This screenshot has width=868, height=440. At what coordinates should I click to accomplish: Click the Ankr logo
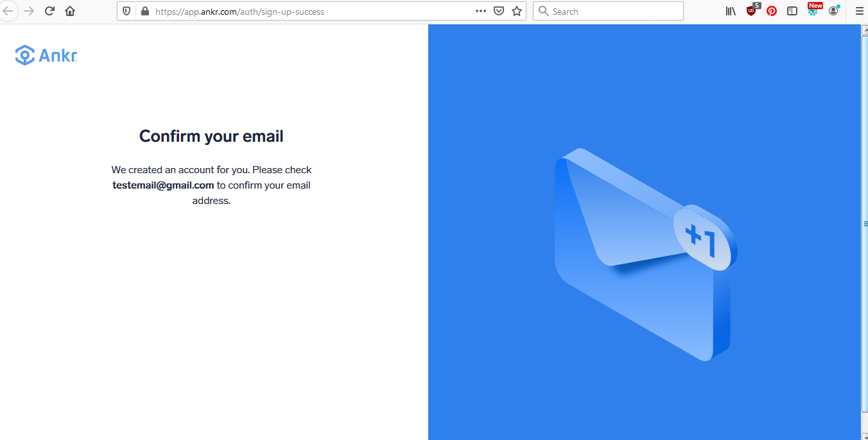46,55
